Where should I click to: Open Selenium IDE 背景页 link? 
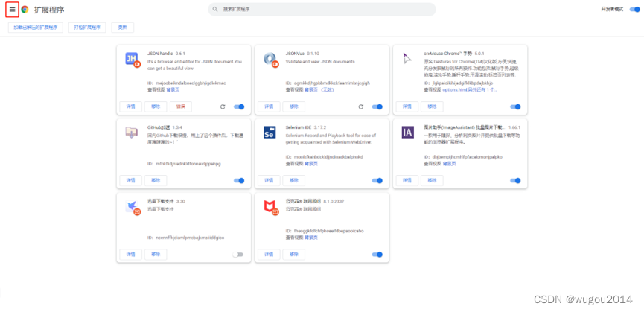pos(311,163)
